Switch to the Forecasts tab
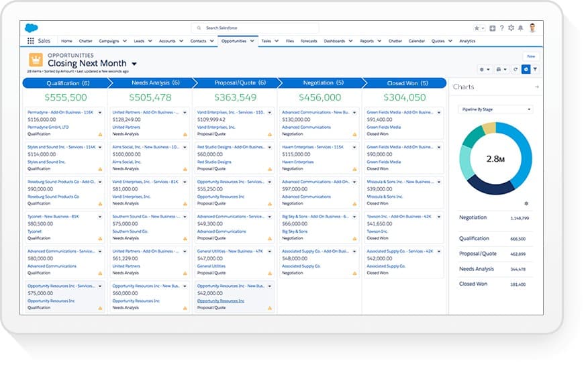The height and width of the screenshot is (367, 588). coord(309,41)
